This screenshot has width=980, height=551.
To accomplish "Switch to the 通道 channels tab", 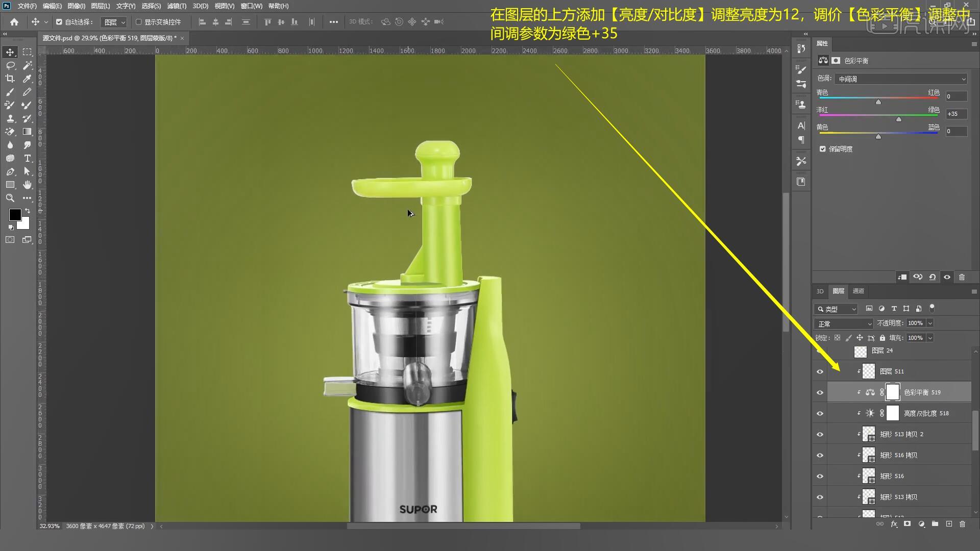I will tap(858, 291).
